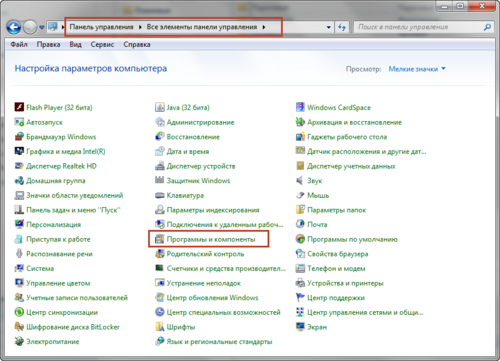Click the Дата и время clock icon
This screenshot has width=500, height=361.
[x=160, y=151]
